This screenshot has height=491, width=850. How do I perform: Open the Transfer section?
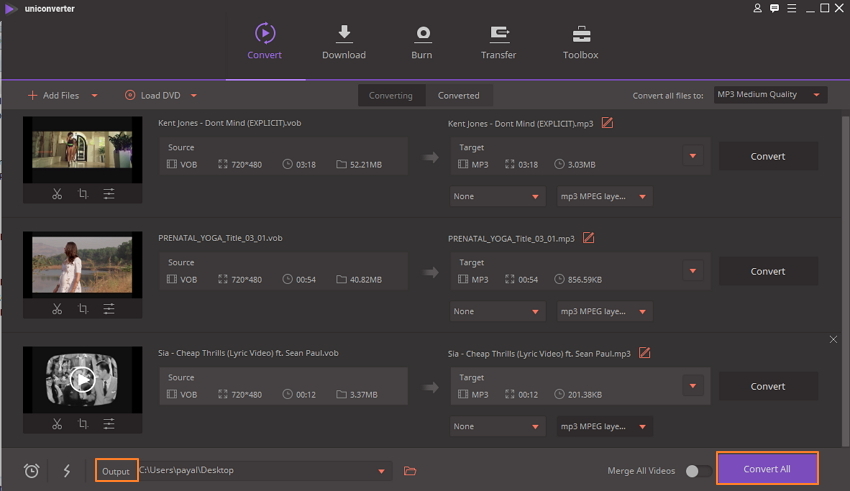pos(498,42)
